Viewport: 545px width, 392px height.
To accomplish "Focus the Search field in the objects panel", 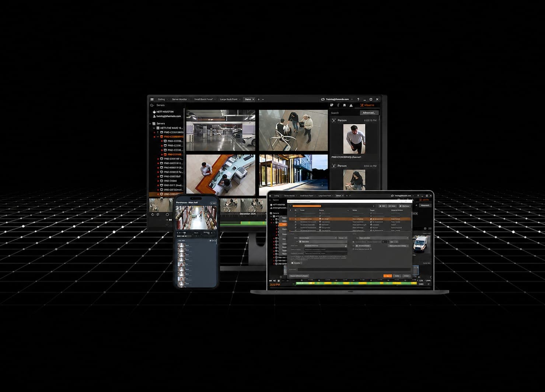I will pyautogui.click(x=344, y=113).
